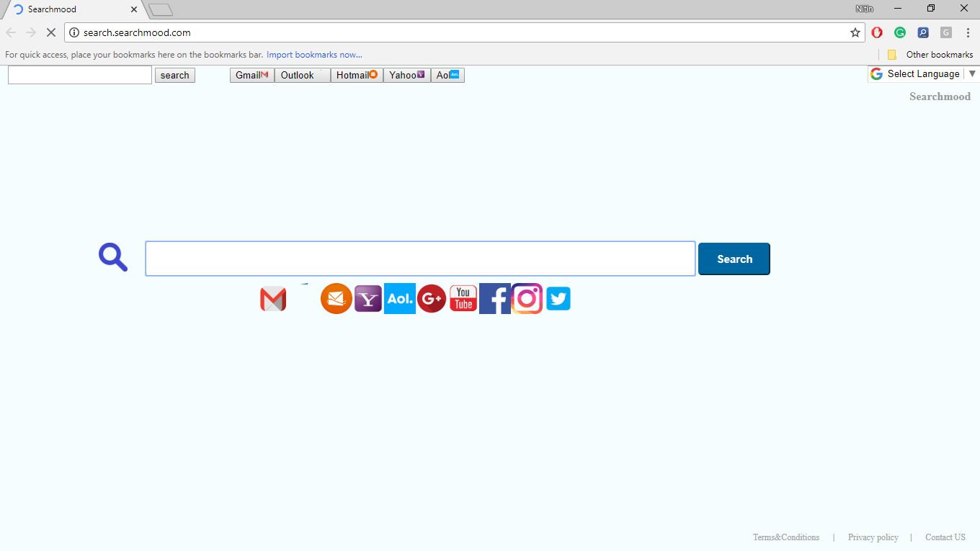Click inside the main search input field
This screenshot has height=551, width=980.
click(x=420, y=258)
